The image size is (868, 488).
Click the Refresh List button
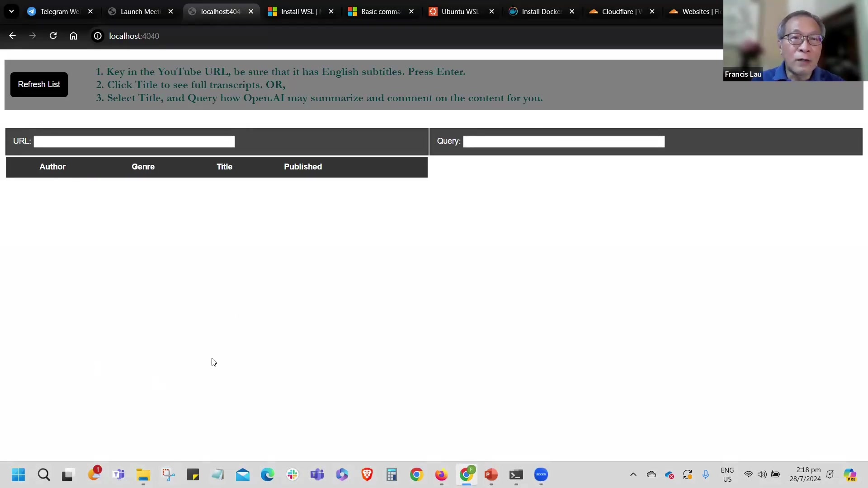tap(39, 84)
